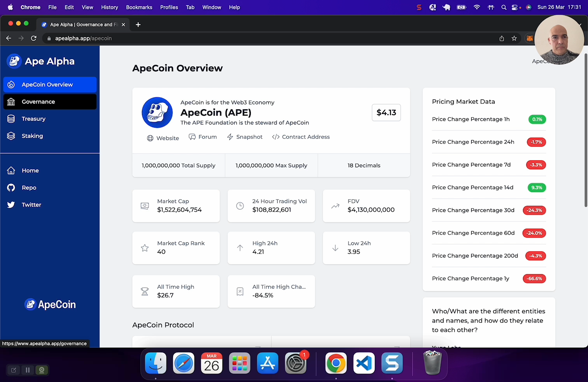This screenshot has width=588, height=382.
Task: Open the ApeCoin Overview sidebar item
Action: 50,84
